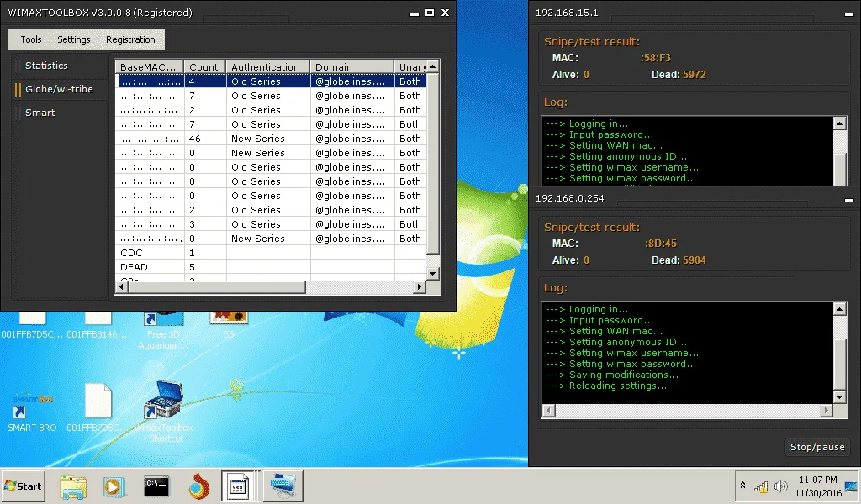Click up arrow in 192.168.15.1 log scrollbar
This screenshot has width=861, height=504.
click(x=840, y=123)
